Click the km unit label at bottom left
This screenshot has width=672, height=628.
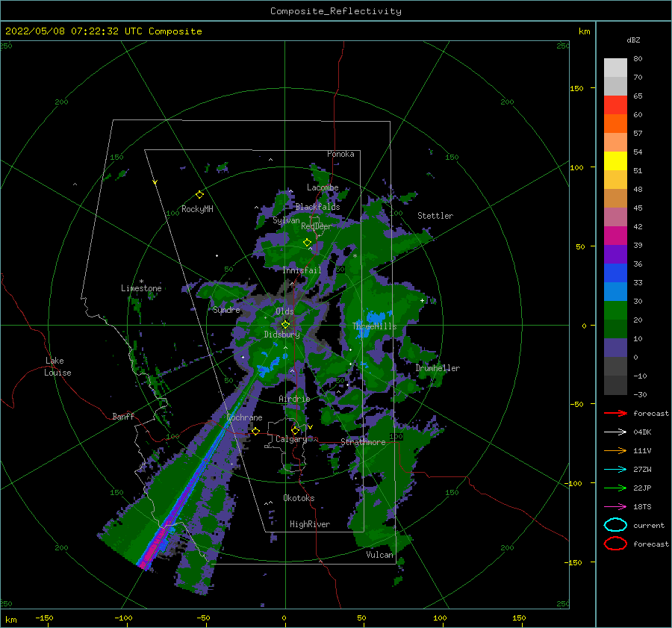tap(10, 620)
